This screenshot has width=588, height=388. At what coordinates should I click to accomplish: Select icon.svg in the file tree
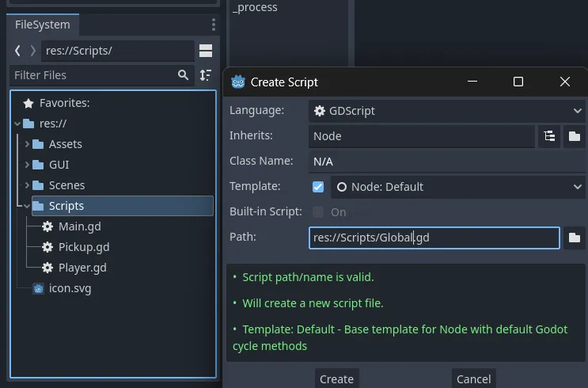(70, 288)
